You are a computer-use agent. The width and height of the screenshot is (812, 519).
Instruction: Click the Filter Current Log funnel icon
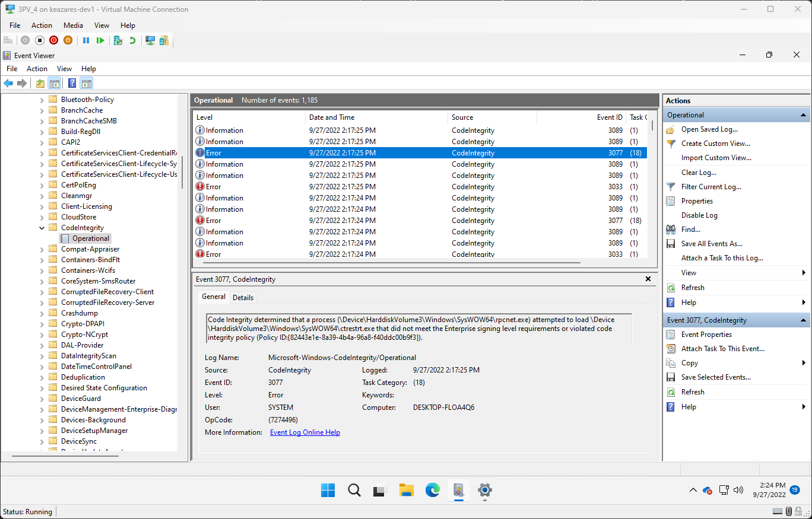coord(671,187)
